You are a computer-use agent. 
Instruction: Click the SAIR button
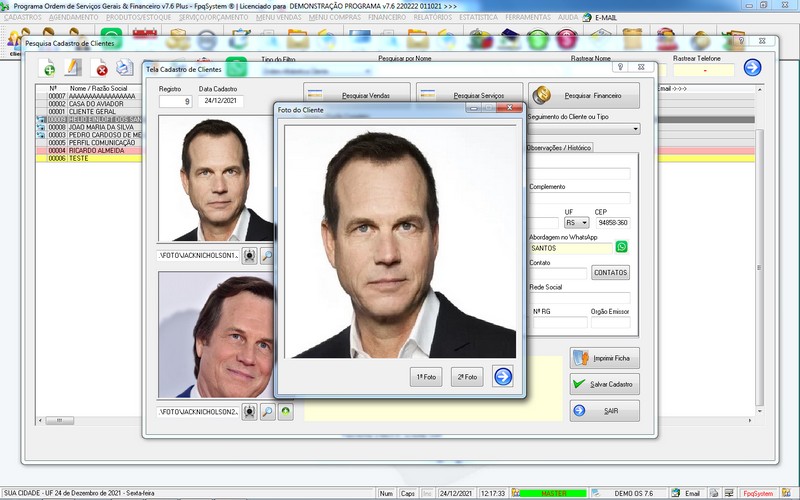pos(605,411)
